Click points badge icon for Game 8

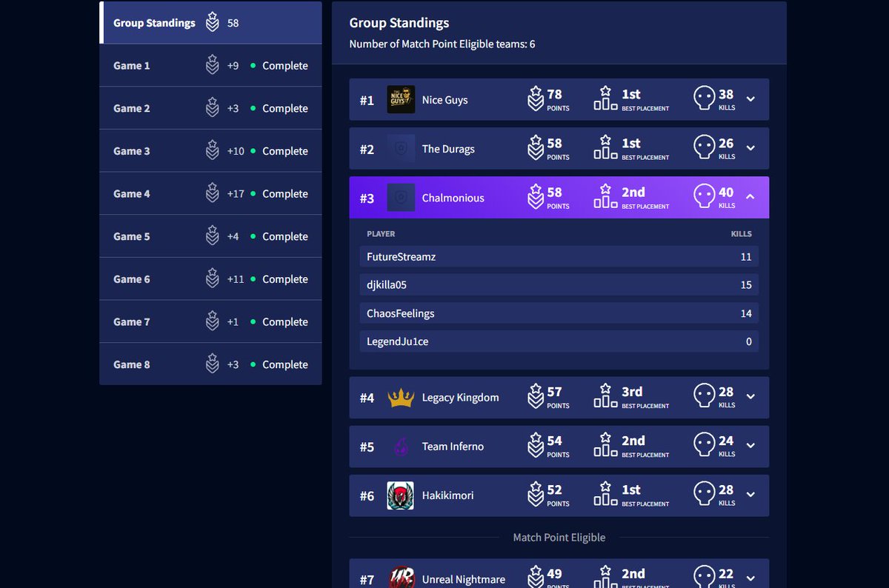pos(213,364)
